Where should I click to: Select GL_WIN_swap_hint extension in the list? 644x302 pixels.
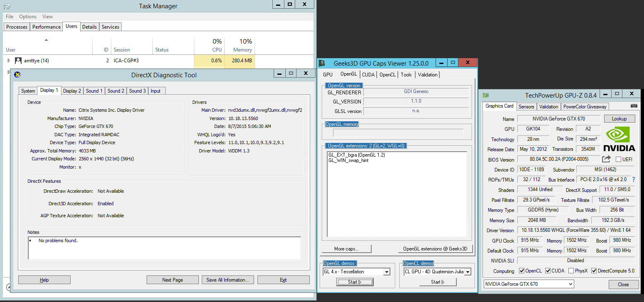348,160
